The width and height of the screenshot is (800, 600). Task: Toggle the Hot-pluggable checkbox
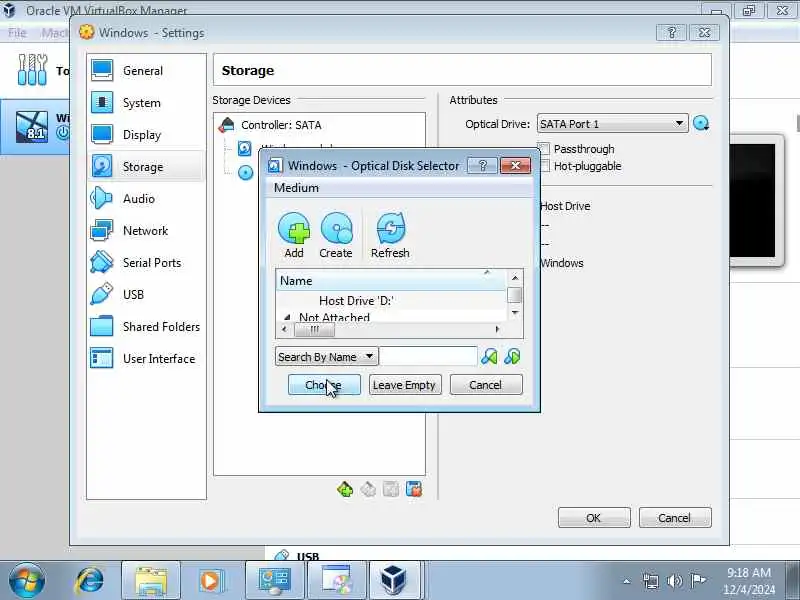(x=544, y=166)
